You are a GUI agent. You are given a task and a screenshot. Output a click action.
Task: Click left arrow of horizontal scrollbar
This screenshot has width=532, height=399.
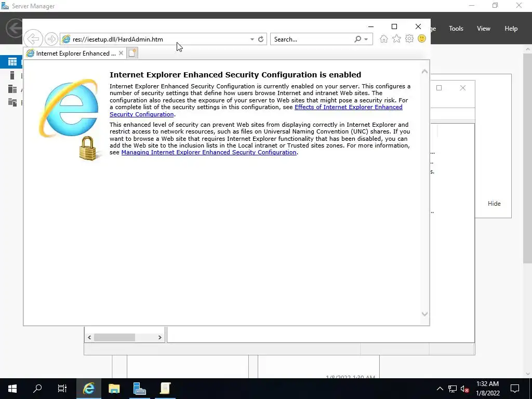pyautogui.click(x=89, y=337)
